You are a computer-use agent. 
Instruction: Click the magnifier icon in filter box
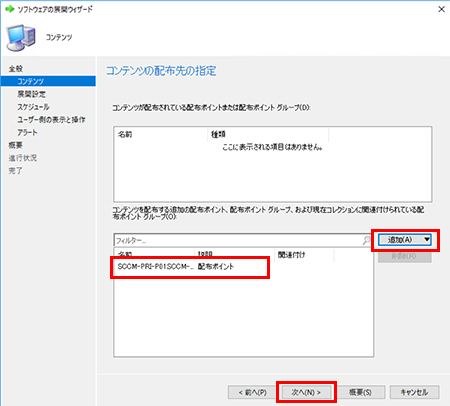[367, 240]
